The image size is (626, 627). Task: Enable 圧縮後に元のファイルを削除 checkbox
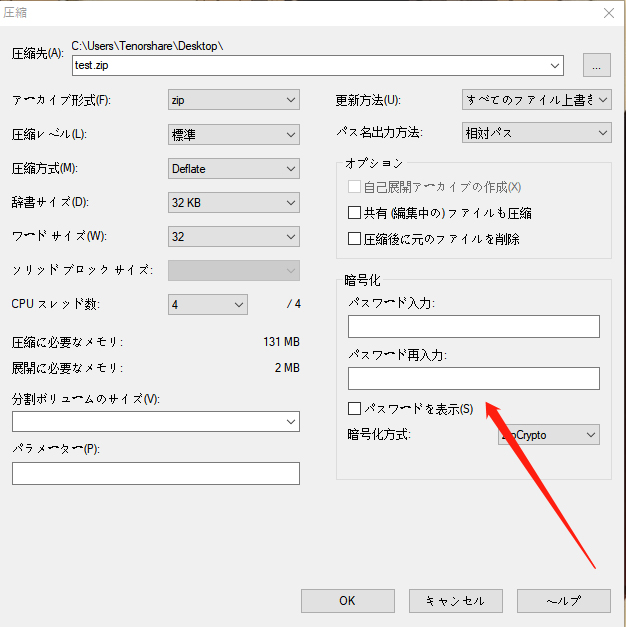pos(354,239)
